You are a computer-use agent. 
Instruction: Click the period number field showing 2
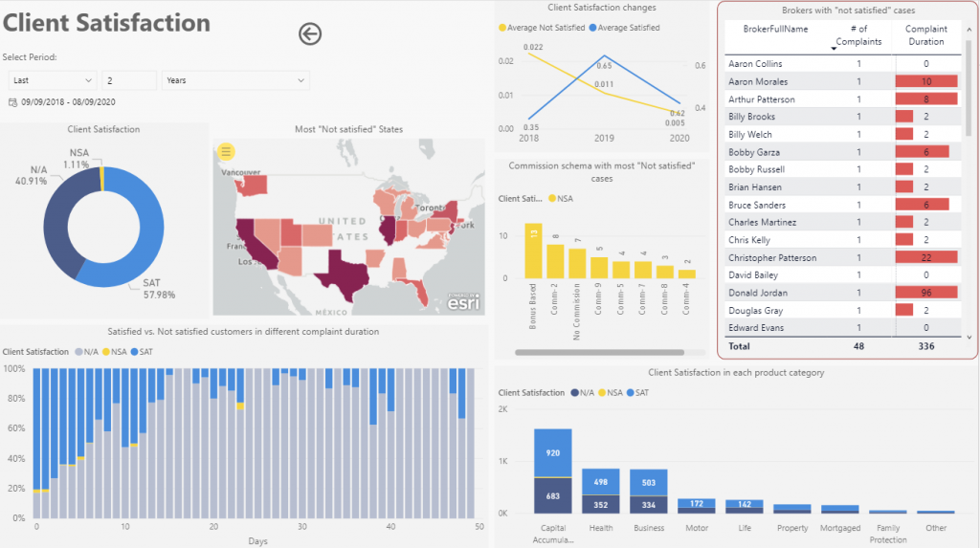[x=129, y=81]
